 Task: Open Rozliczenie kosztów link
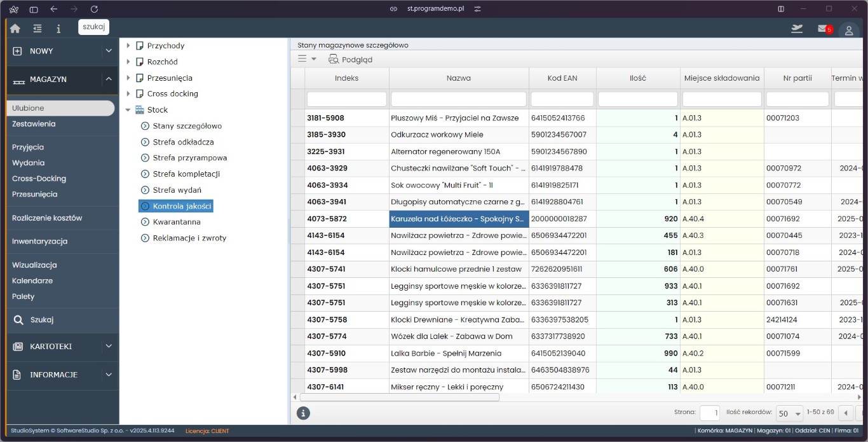click(x=47, y=218)
